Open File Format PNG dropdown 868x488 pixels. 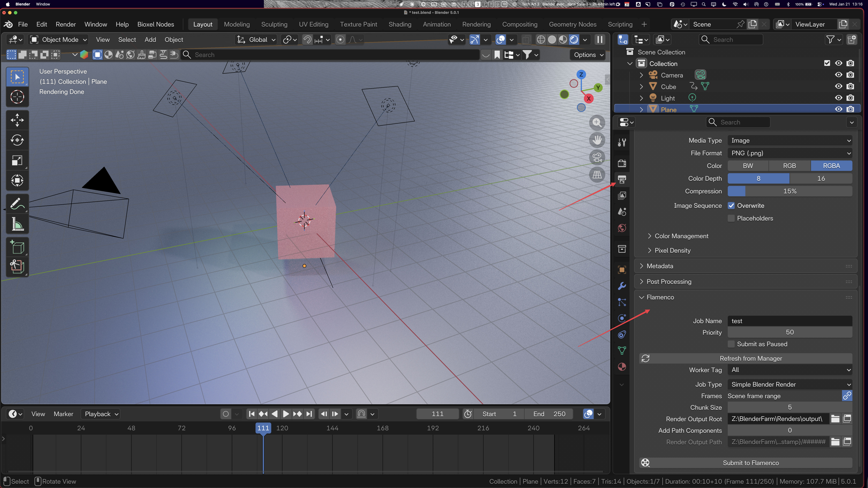tap(790, 153)
